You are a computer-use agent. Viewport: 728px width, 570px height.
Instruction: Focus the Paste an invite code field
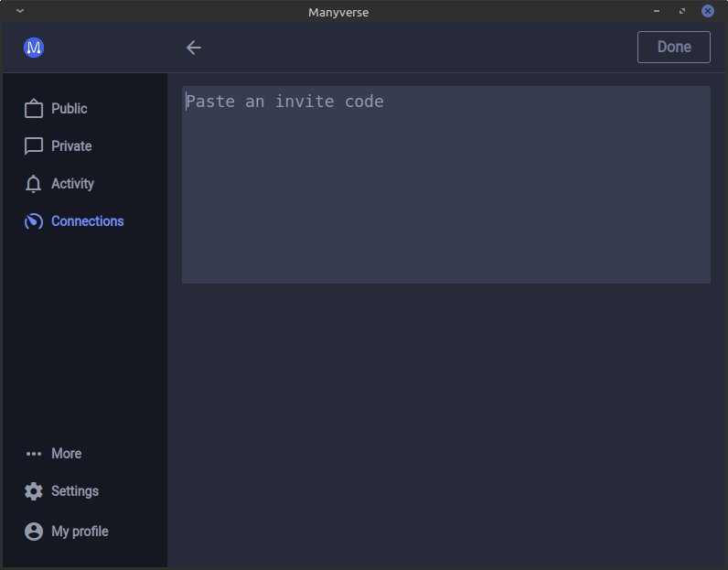(445, 185)
